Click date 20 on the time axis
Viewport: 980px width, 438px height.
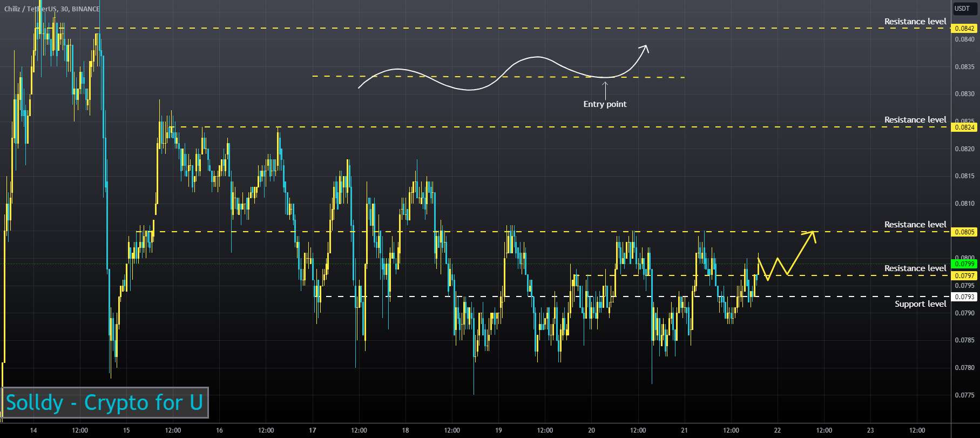click(x=591, y=430)
